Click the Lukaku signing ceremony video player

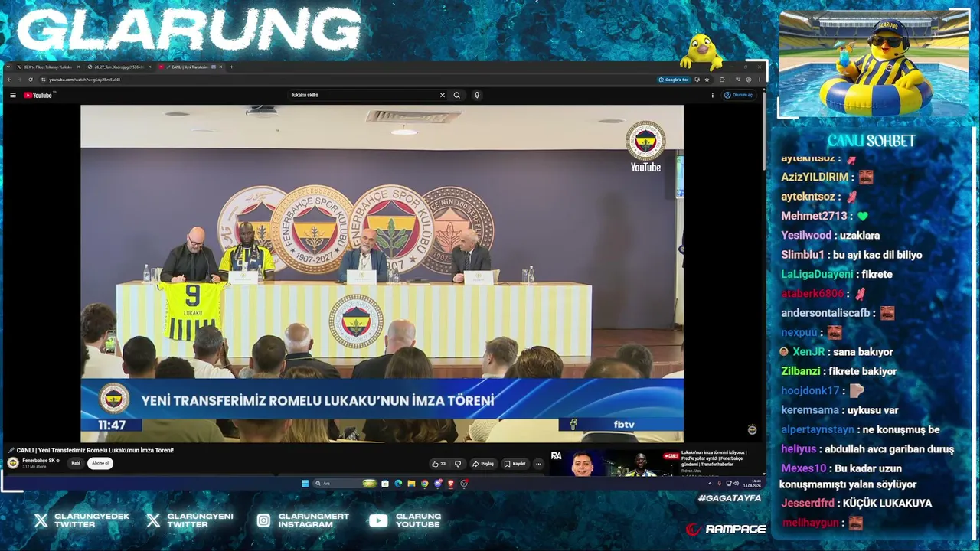(382, 273)
